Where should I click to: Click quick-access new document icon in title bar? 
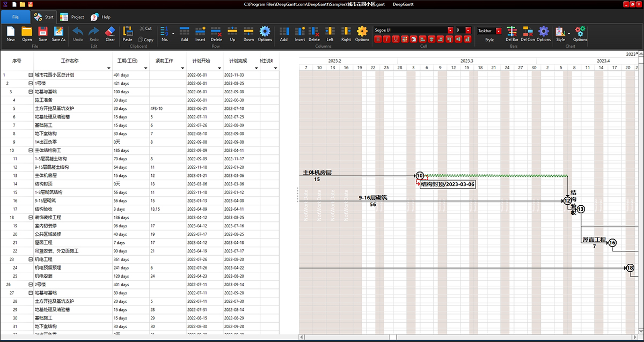pos(14,4)
